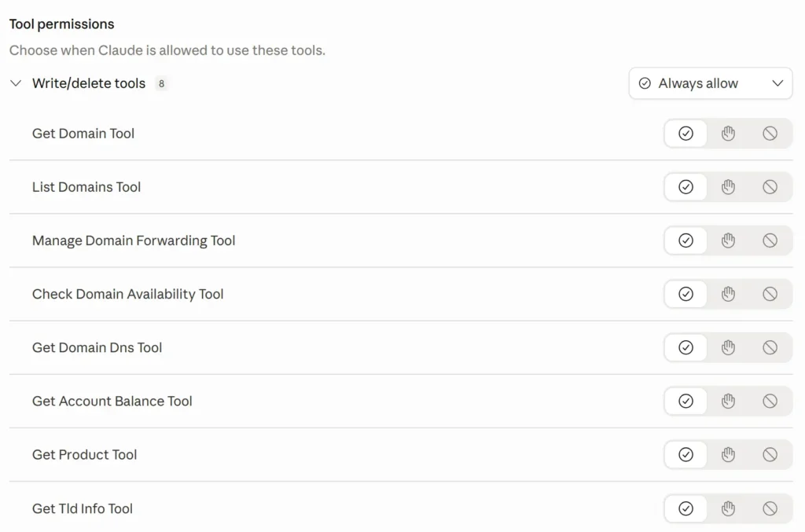The height and width of the screenshot is (532, 805).
Task: Click the Get Domain Dns Tool row label
Action: (97, 347)
